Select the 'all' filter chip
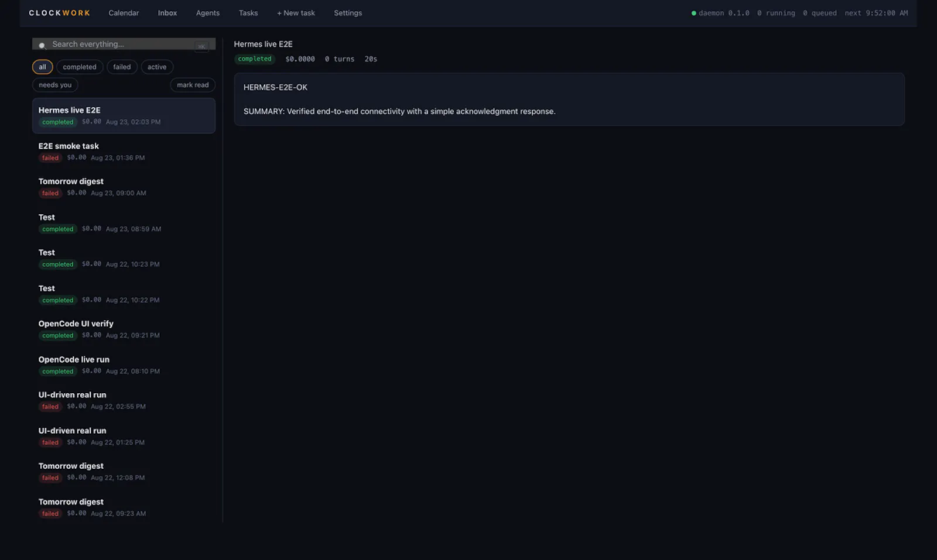The height and width of the screenshot is (560, 937). [x=42, y=67]
